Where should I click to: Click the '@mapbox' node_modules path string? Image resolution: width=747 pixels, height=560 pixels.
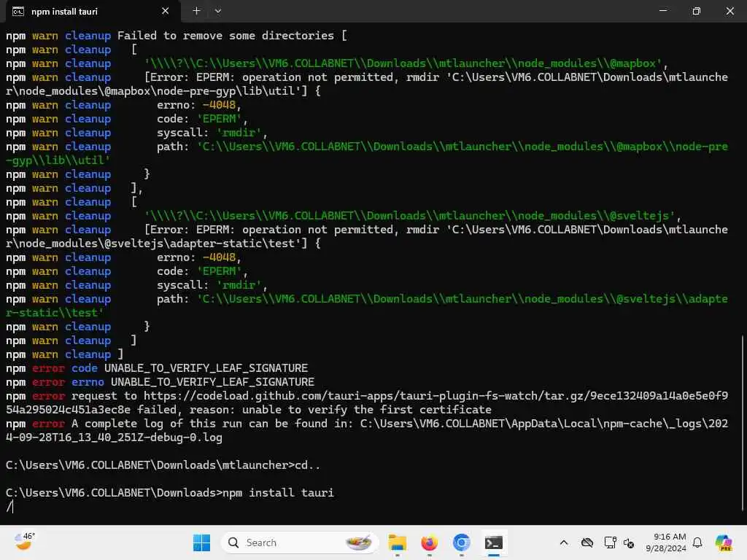[403, 63]
